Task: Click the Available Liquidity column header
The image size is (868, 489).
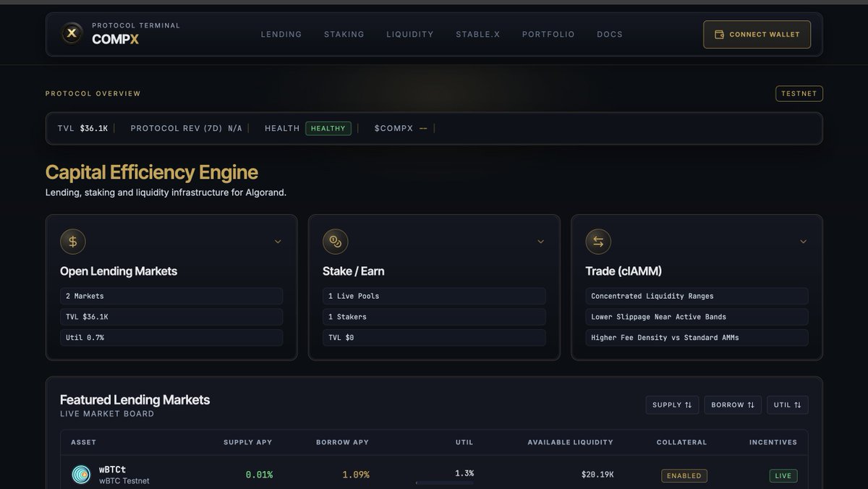Action: (x=571, y=442)
